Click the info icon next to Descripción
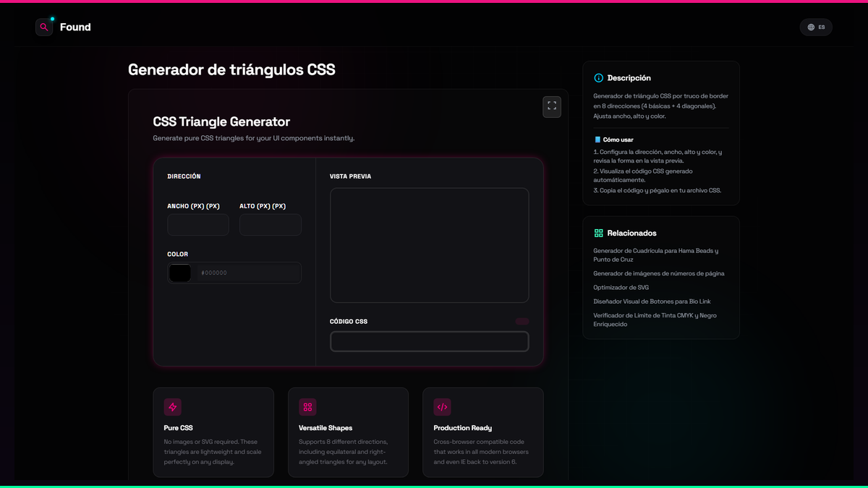This screenshot has height=488, width=868. pos(598,78)
